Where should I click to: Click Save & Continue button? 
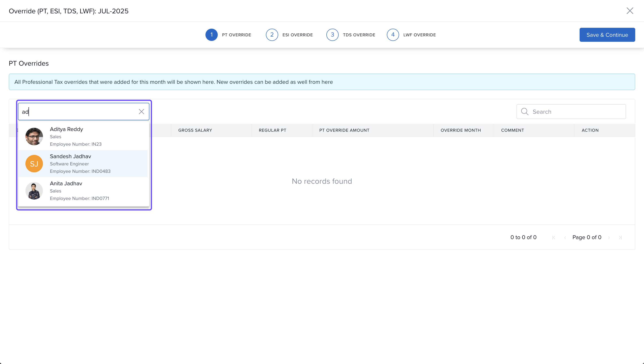click(607, 35)
